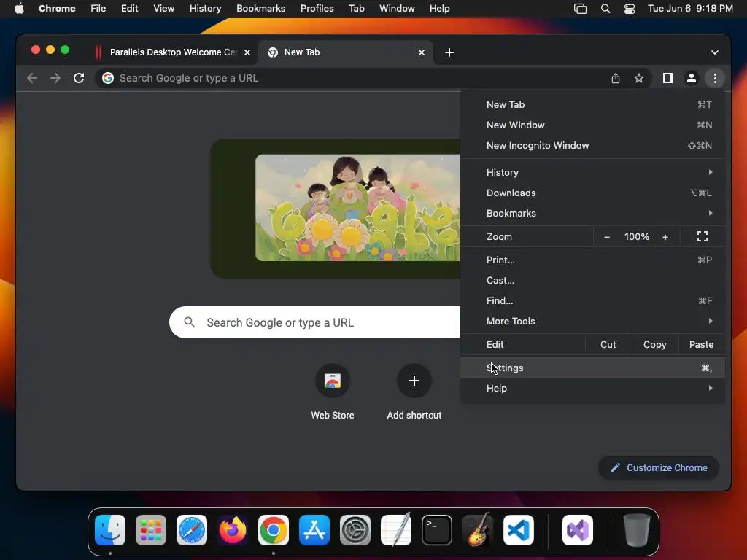Screen dimensions: 747x560
Task: Click the share page icon
Action: [x=616, y=78]
